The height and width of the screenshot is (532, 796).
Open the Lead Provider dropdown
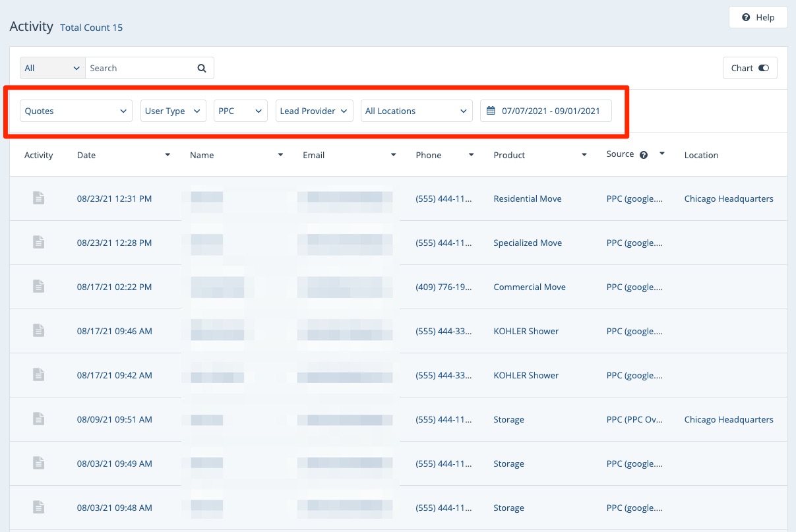pos(314,111)
